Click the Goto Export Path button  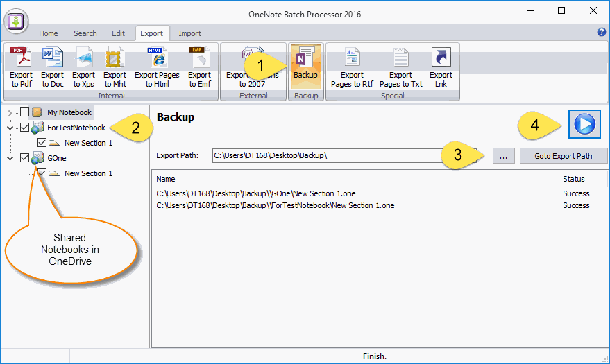pyautogui.click(x=564, y=156)
